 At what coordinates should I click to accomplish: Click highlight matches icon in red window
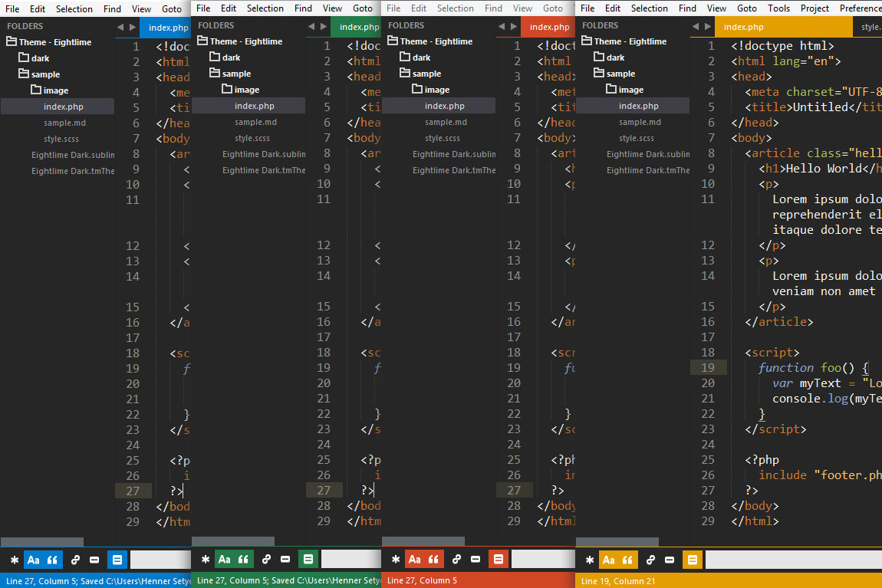(x=498, y=560)
